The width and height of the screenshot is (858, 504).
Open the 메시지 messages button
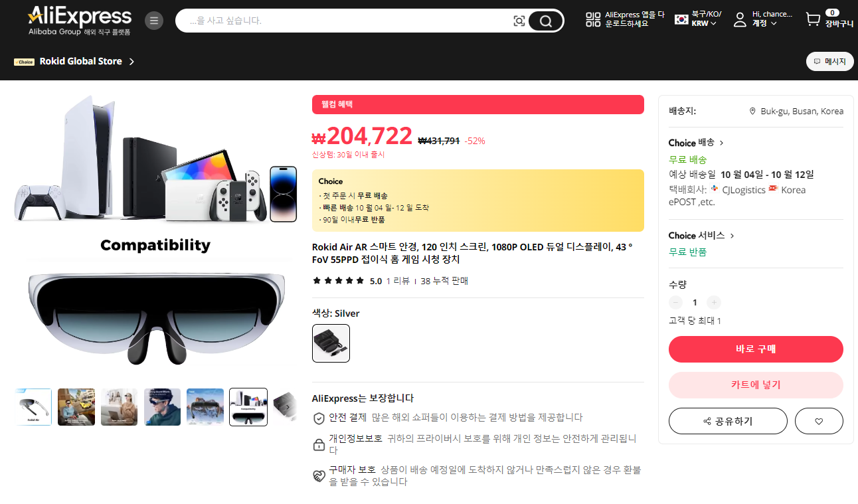[830, 62]
